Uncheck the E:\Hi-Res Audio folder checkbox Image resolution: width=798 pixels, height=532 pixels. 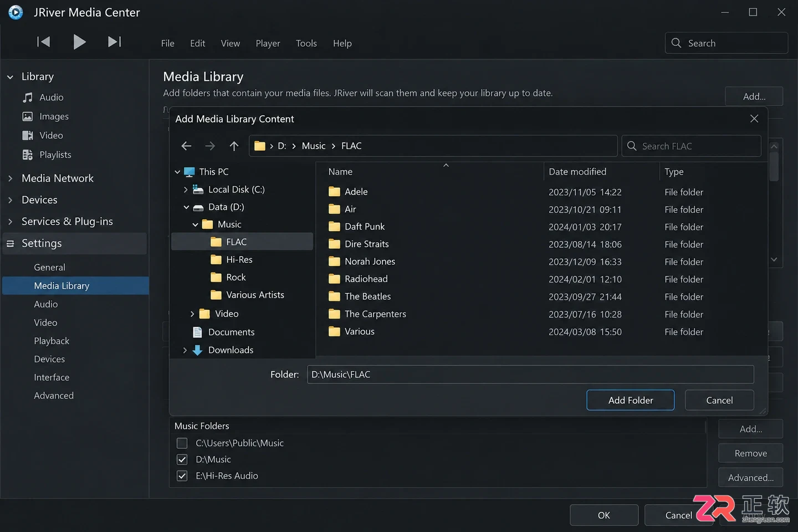click(x=182, y=476)
